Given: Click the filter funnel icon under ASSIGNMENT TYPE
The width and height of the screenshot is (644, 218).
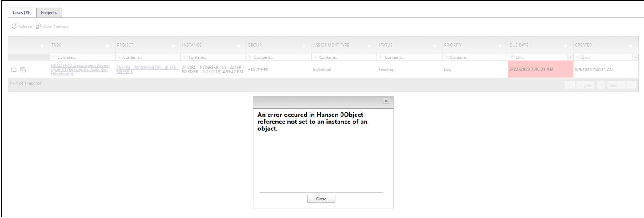Looking at the screenshot, I should [316, 57].
